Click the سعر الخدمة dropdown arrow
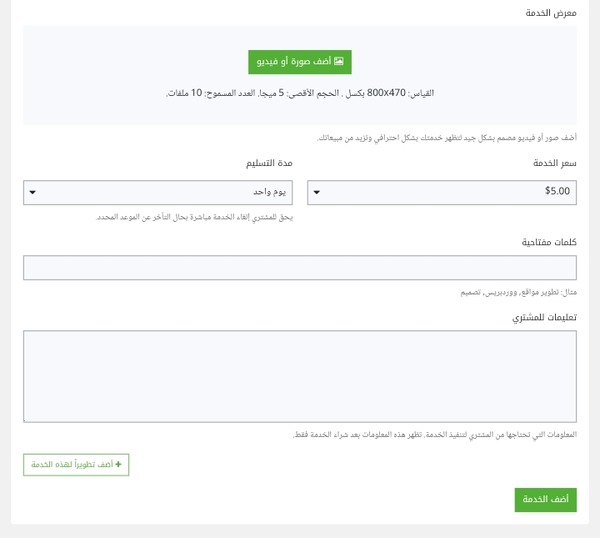This screenshot has height=538, width=600. 317,191
